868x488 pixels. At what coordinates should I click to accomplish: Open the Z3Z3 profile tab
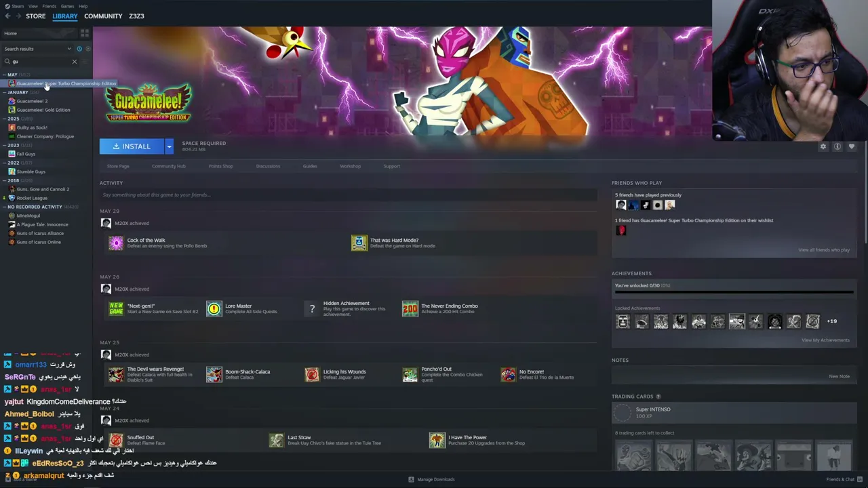tap(136, 16)
